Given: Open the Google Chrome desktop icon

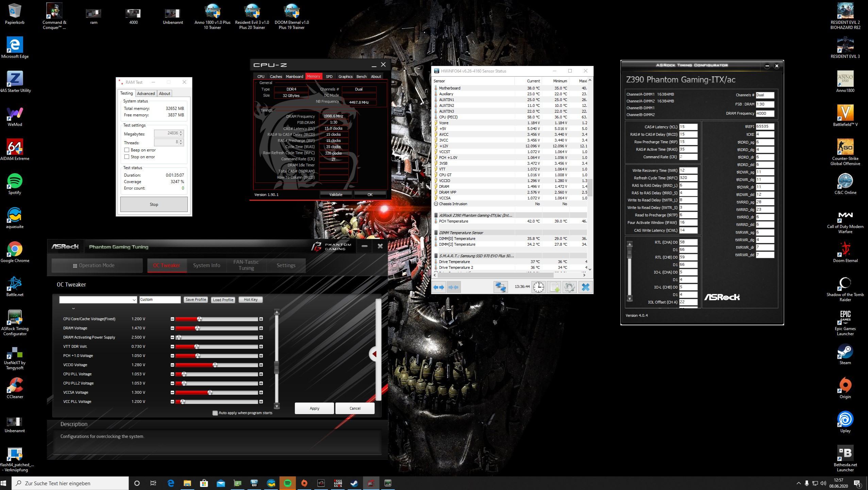Looking at the screenshot, I should click(x=15, y=252).
